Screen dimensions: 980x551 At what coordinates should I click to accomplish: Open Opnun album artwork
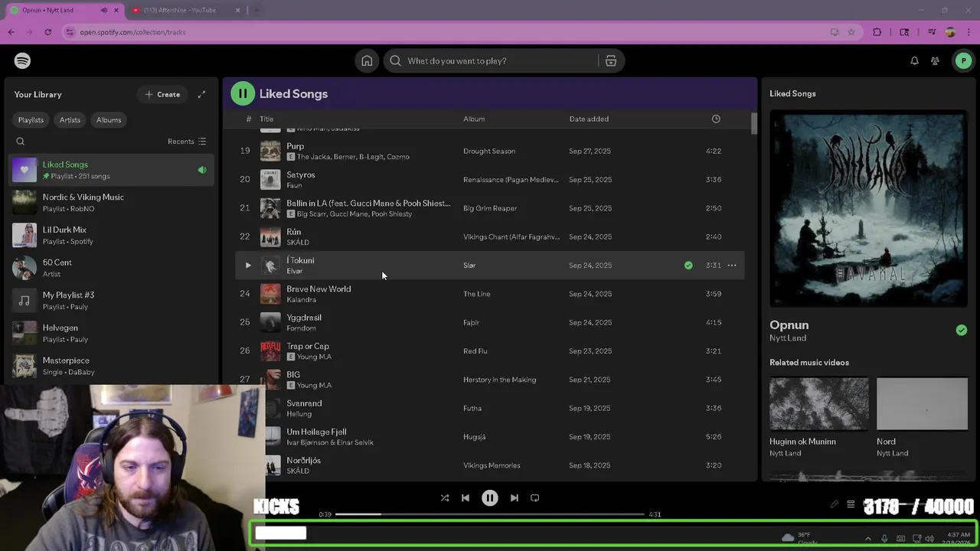click(868, 209)
